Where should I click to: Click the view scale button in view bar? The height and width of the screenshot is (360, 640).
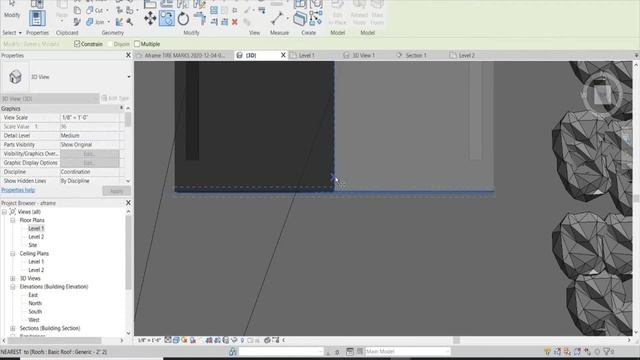[149, 340]
